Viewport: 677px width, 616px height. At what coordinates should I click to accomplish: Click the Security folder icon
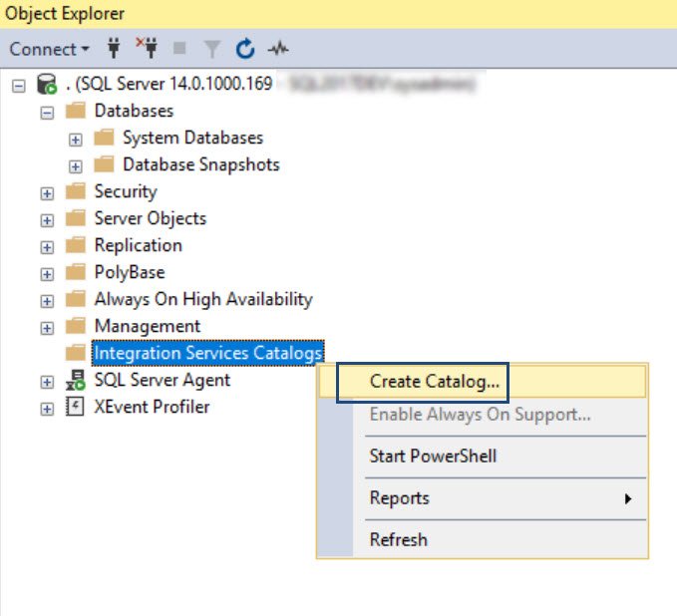coord(76,190)
